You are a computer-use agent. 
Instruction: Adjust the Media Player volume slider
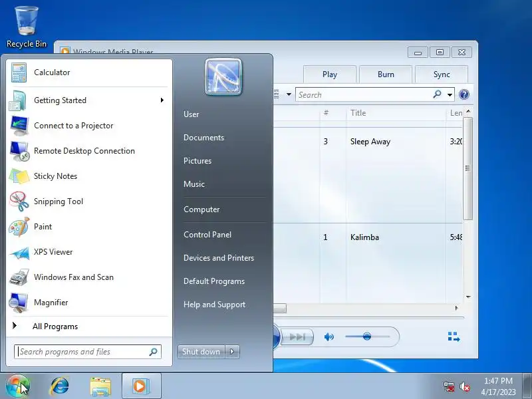click(367, 336)
